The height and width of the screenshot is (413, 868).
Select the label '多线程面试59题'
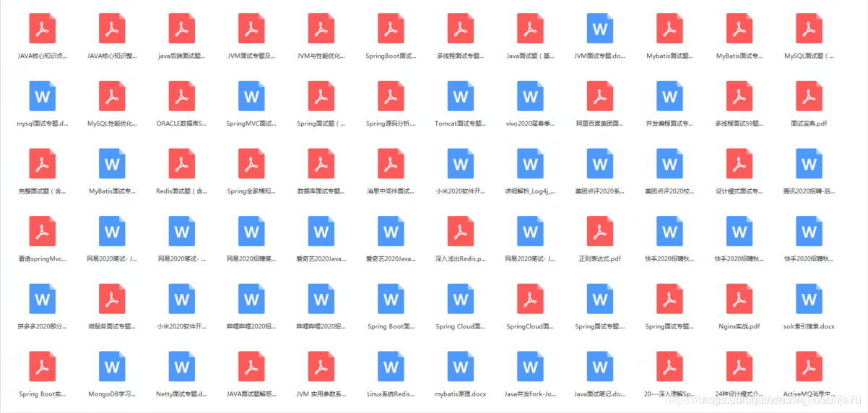[740, 123]
